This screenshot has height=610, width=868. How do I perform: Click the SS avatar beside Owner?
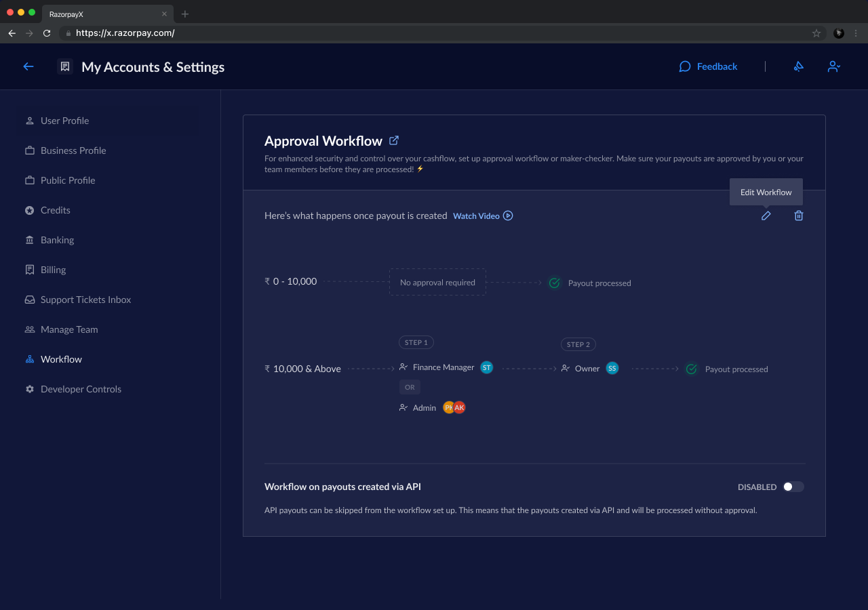pyautogui.click(x=612, y=368)
